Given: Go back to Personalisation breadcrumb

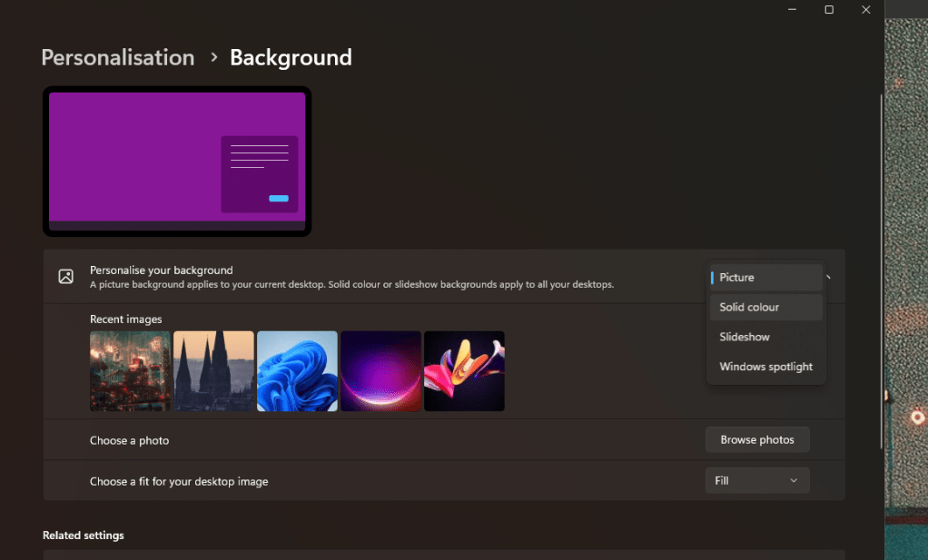Looking at the screenshot, I should tap(118, 57).
